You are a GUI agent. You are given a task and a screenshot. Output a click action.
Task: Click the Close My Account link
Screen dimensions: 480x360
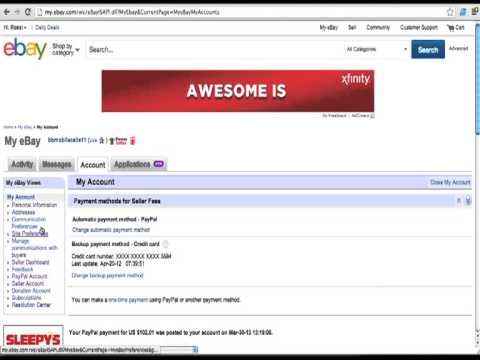tap(450, 182)
